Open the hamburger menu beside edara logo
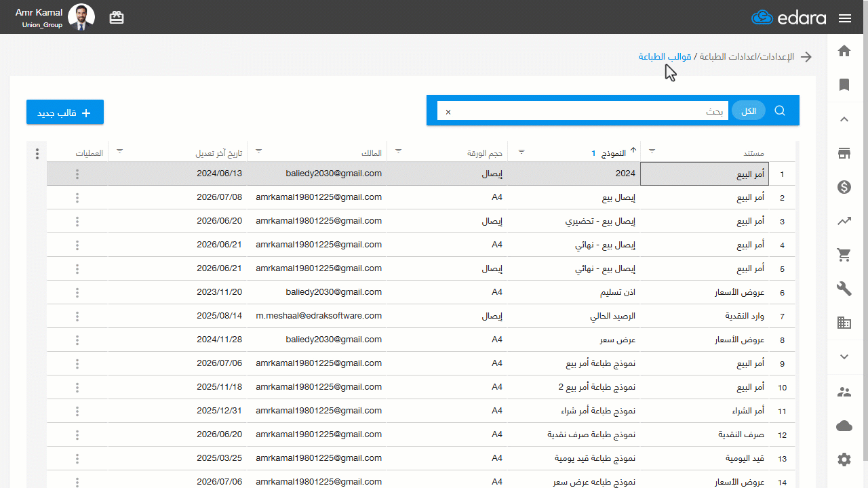 844,18
